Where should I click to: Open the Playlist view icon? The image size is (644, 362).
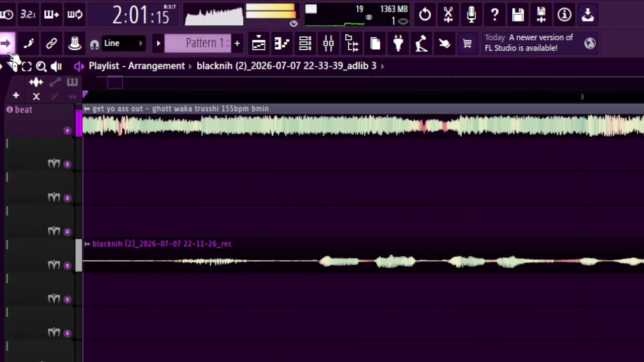pyautogui.click(x=259, y=44)
